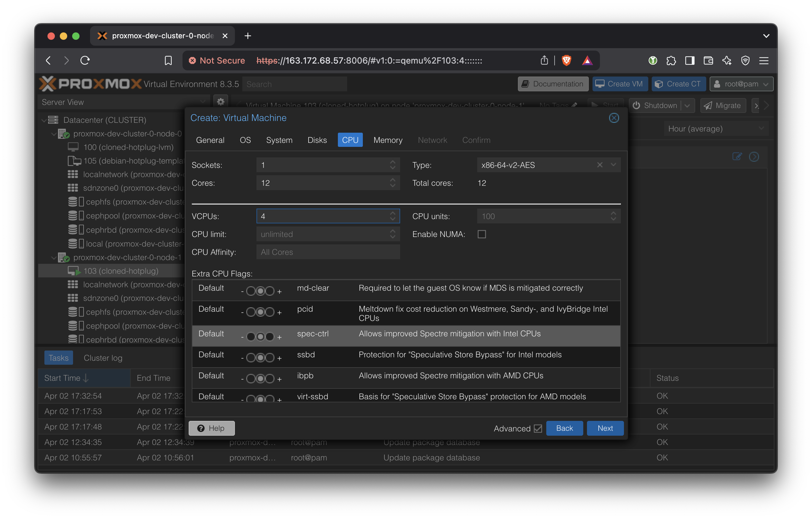The image size is (812, 519).
Task: Increase Cores with the up stepper arrow
Action: (x=392, y=180)
